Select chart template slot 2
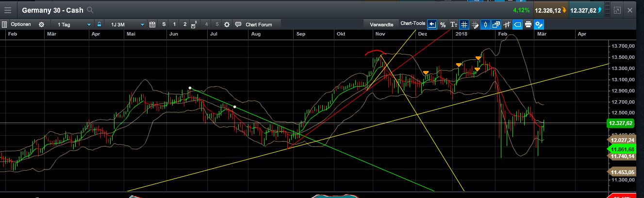The height and width of the screenshot is (198, 644). (x=185, y=24)
